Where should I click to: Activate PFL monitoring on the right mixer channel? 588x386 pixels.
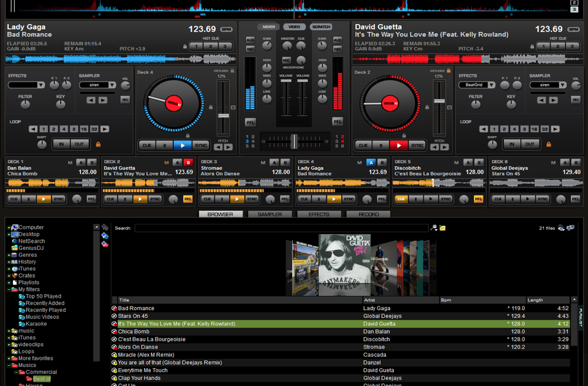pyautogui.click(x=337, y=121)
